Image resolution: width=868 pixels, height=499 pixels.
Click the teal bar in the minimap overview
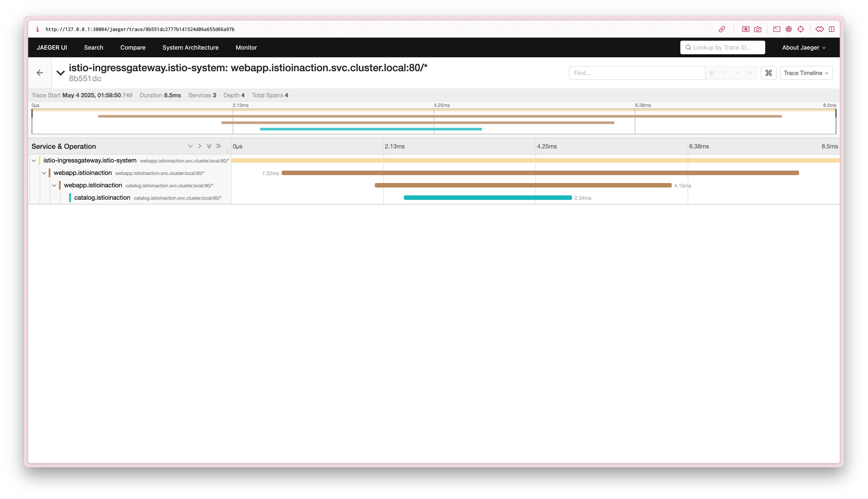pos(371,129)
